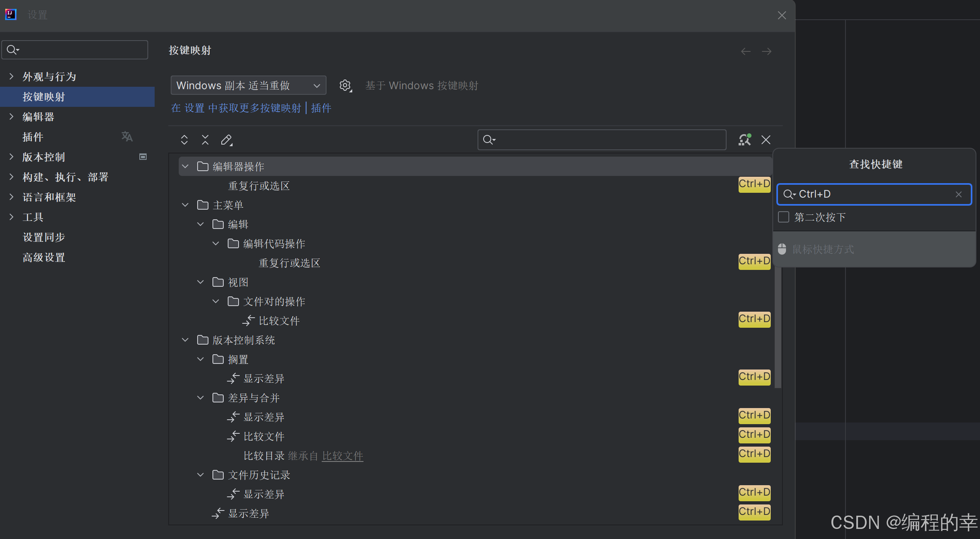The height and width of the screenshot is (539, 980).
Task: Click the Find Actions by Shortcut icon
Action: click(745, 140)
